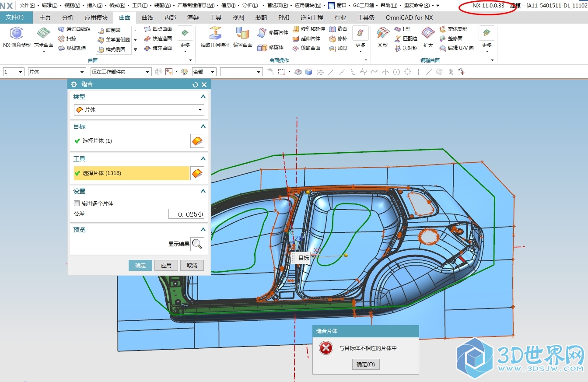The width and height of the screenshot is (588, 382).
Task: Choose the 通过曲线组 command
Action: tap(74, 29)
